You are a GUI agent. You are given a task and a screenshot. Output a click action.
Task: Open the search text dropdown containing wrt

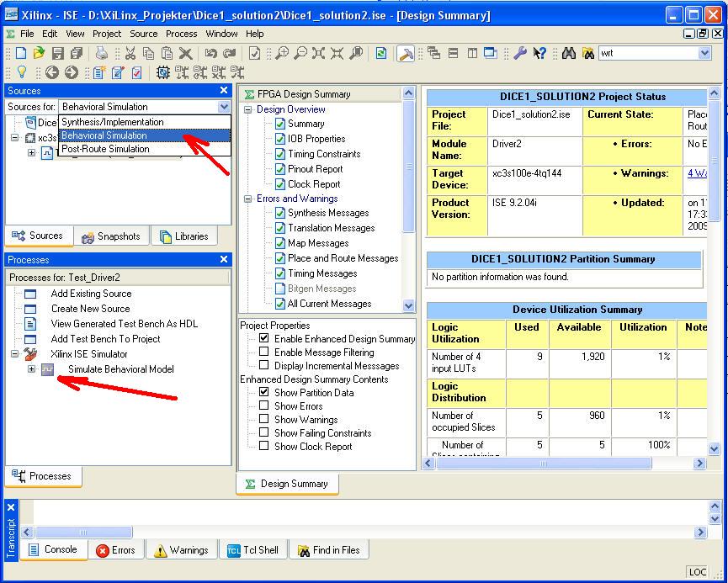coord(704,53)
